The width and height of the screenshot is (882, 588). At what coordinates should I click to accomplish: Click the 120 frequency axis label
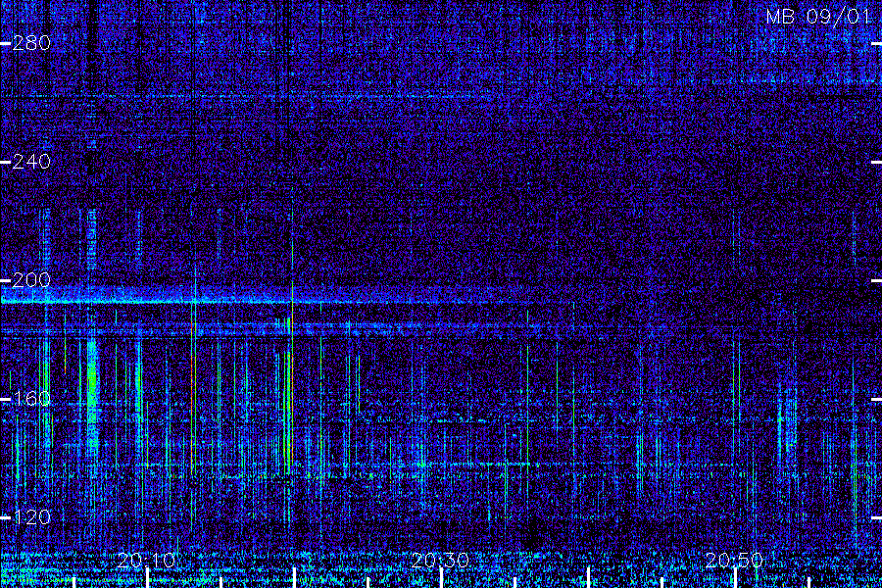(31, 517)
